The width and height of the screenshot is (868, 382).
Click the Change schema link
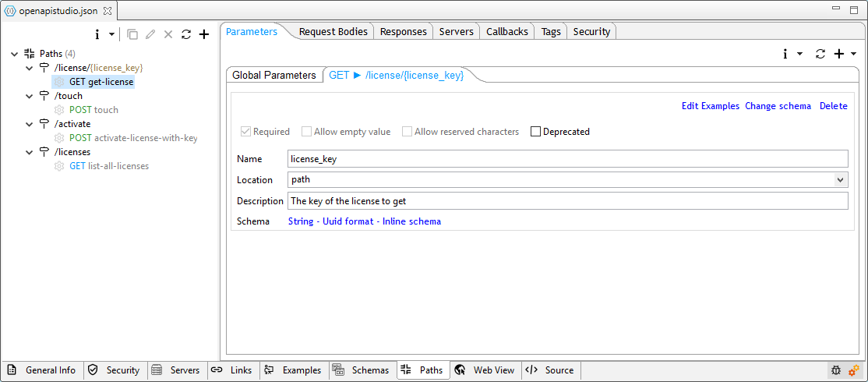click(778, 106)
